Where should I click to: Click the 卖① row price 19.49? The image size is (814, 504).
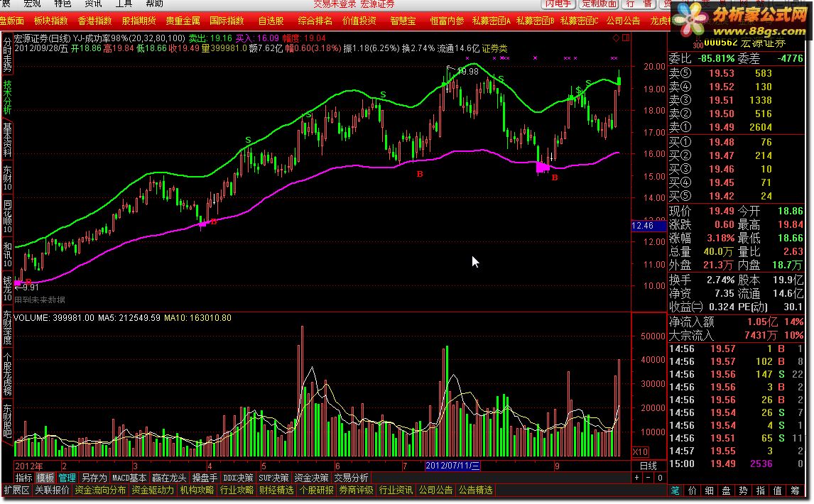tap(722, 127)
